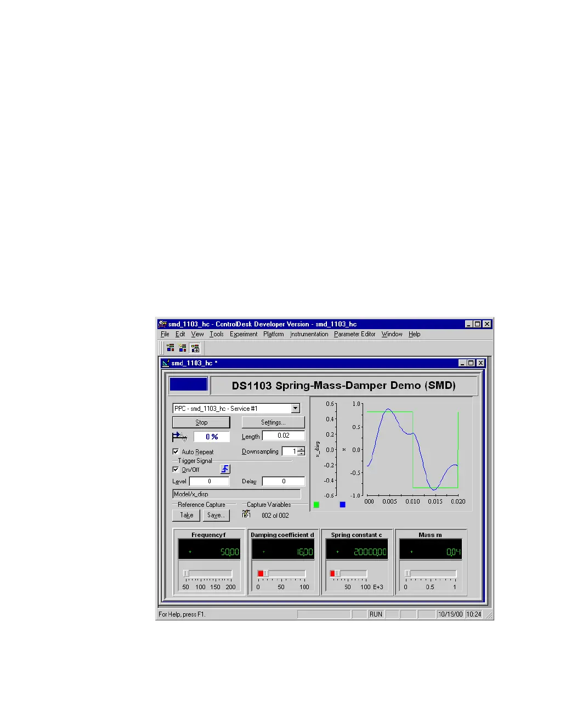Viewport: 588px width, 712px height.
Task: Click the capture flag icon beside 0 %
Action: [179, 437]
